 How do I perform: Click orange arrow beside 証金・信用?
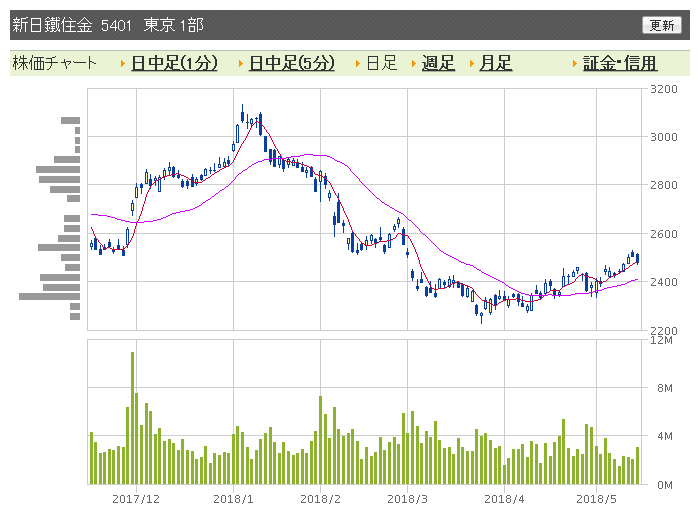[575, 64]
